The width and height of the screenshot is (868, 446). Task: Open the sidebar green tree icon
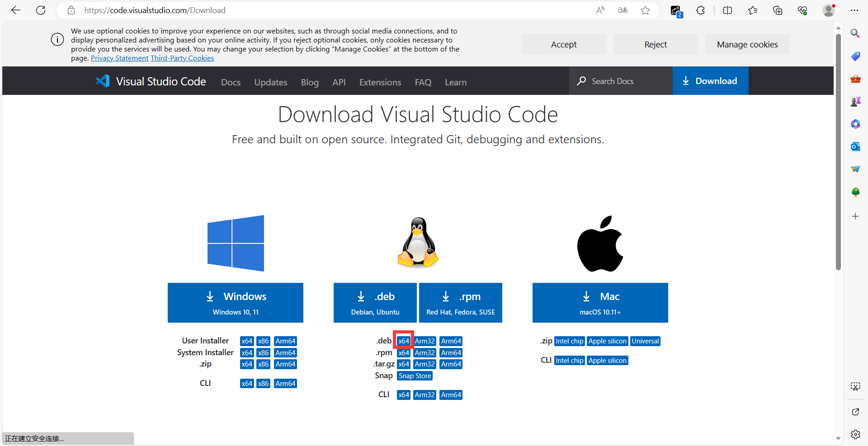click(x=855, y=192)
